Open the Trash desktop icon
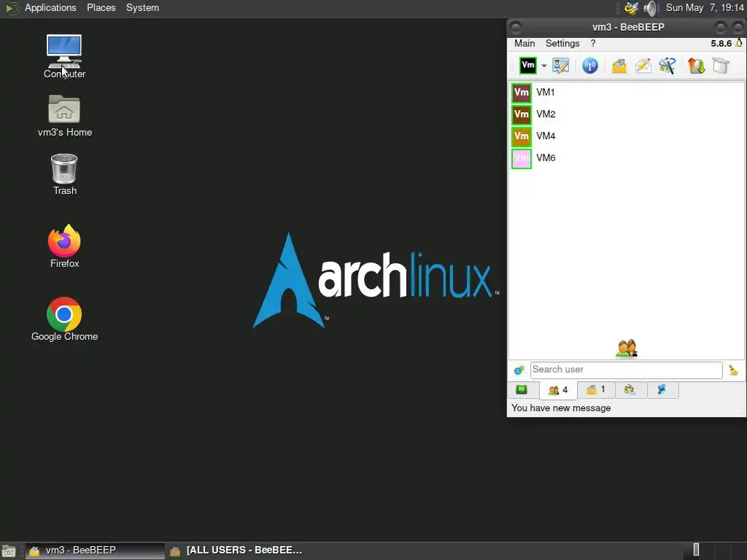This screenshot has width=747, height=560. point(64,174)
